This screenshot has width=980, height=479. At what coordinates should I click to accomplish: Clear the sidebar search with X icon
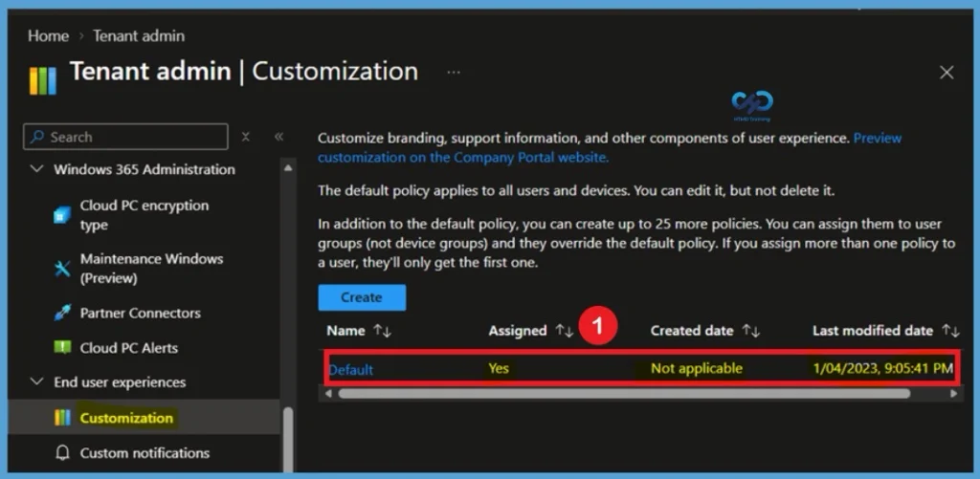click(x=246, y=137)
